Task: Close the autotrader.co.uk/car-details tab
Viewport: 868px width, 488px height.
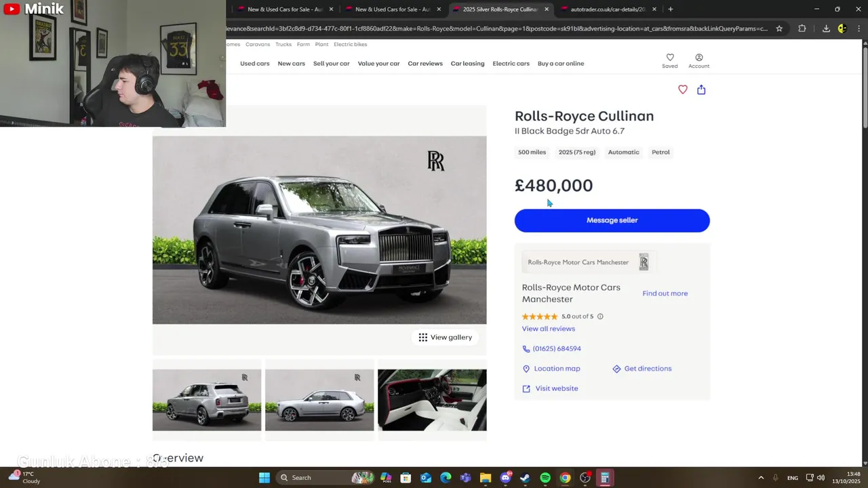Action: (654, 9)
